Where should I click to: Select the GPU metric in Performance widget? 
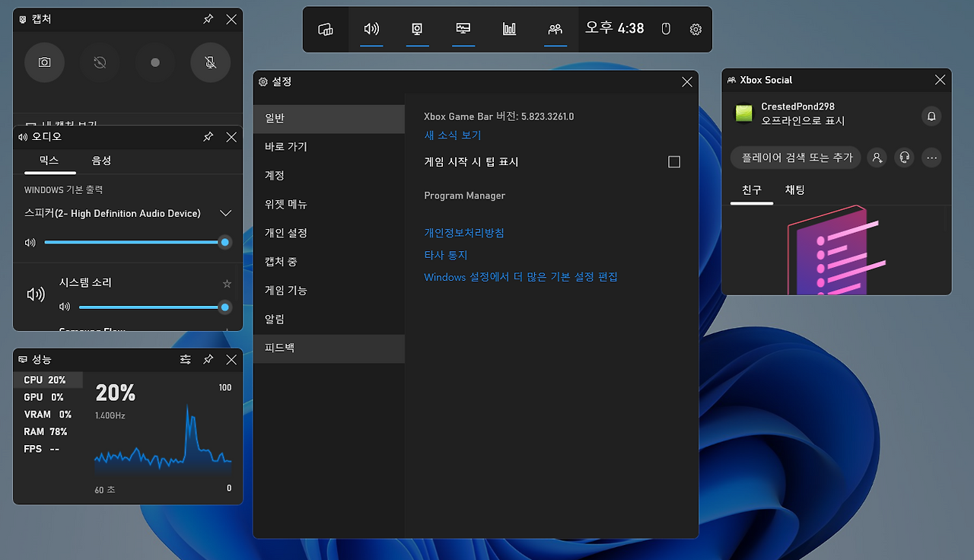[x=48, y=397]
